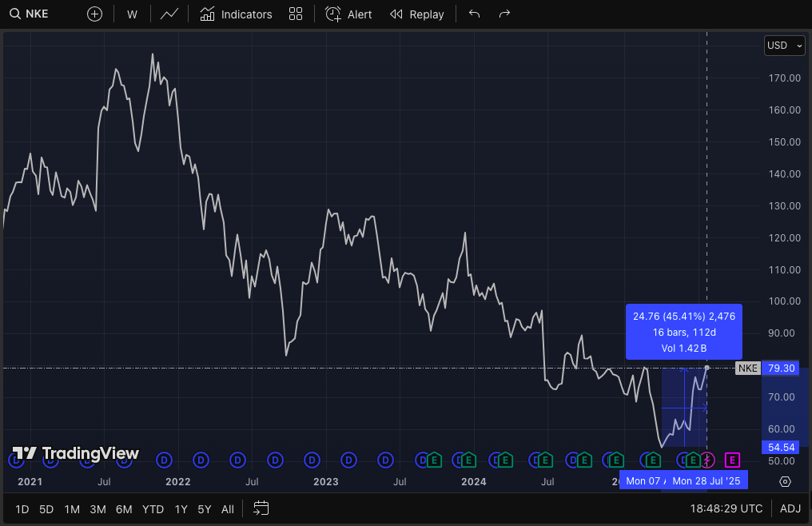812x526 pixels.
Task: Select the 1M date range
Action: (72, 509)
